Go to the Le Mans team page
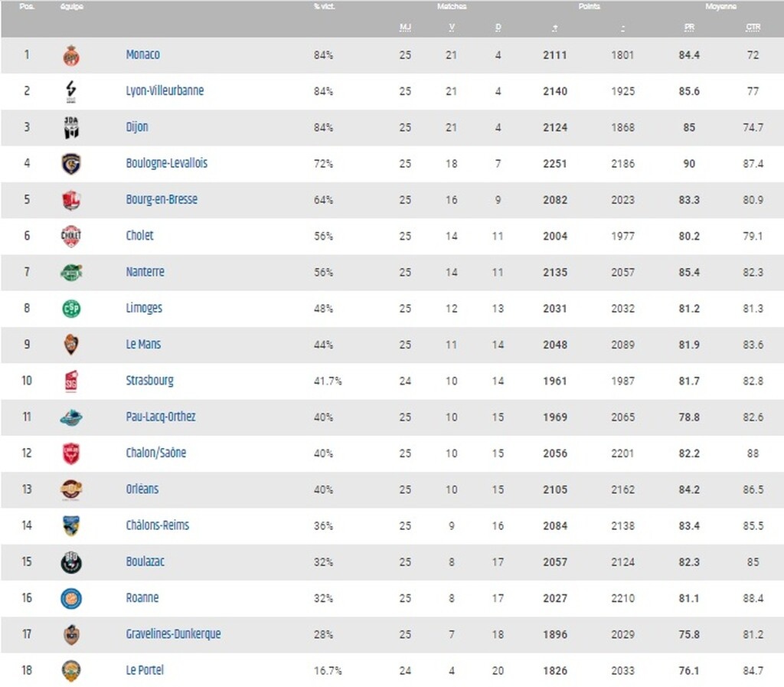The width and height of the screenshot is (784, 687). point(143,344)
